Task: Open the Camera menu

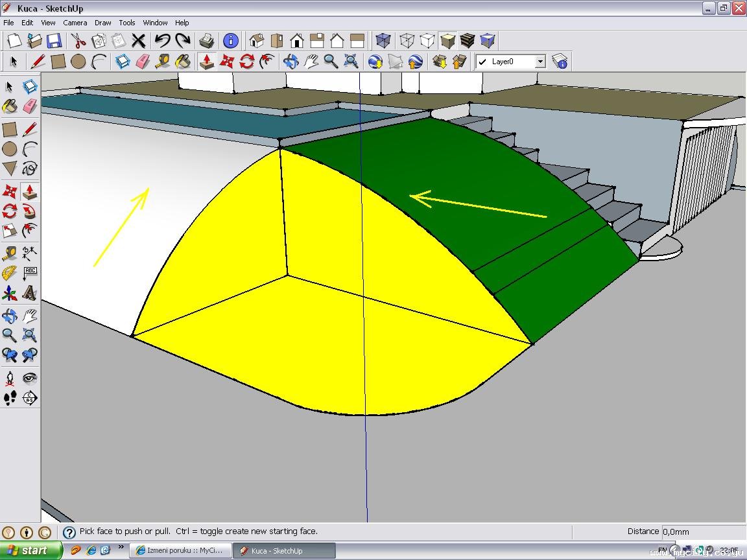Action: [x=75, y=23]
